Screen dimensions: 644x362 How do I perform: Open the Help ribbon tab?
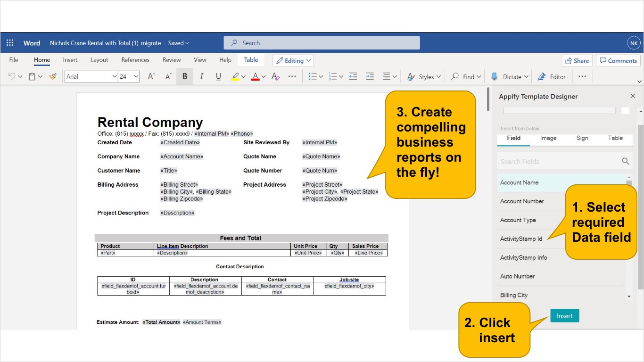[x=225, y=60]
